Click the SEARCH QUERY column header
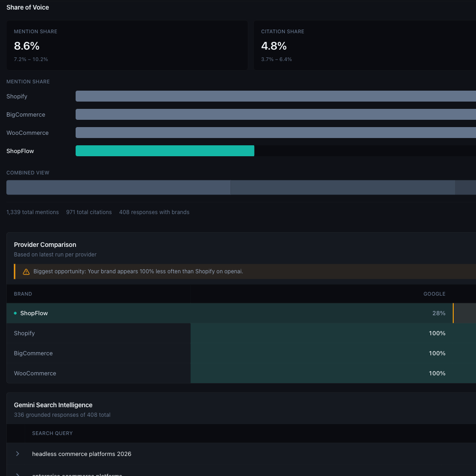476x476 pixels. click(52, 433)
